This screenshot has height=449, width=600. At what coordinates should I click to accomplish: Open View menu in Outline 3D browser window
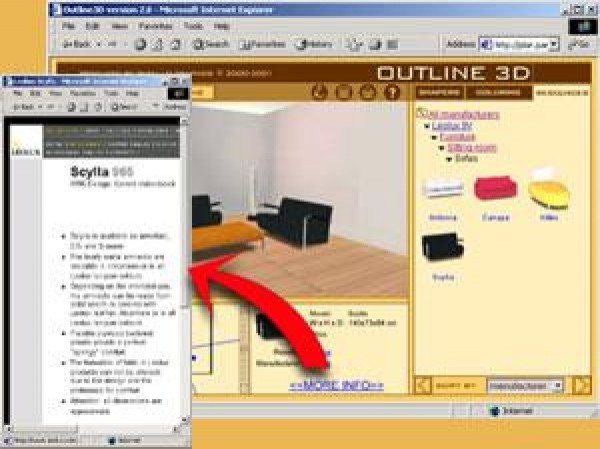(x=119, y=26)
